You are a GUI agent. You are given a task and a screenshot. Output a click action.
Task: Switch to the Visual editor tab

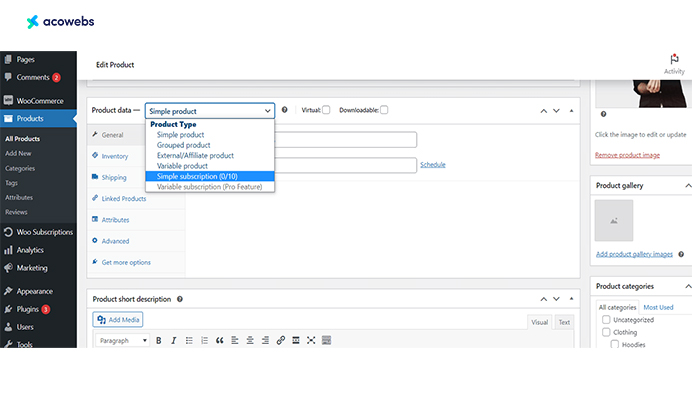(x=539, y=322)
